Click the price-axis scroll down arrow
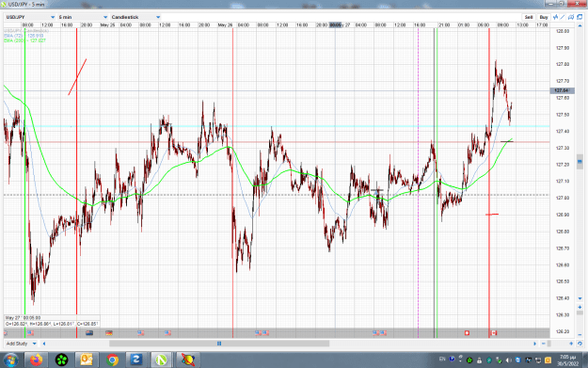This screenshot has width=588, height=368. (x=580, y=298)
